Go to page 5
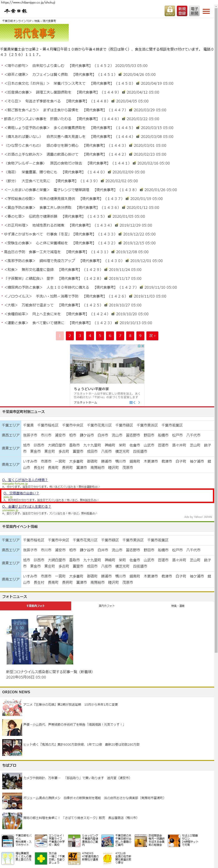The width and height of the screenshot is (218, 868). click(x=100, y=336)
